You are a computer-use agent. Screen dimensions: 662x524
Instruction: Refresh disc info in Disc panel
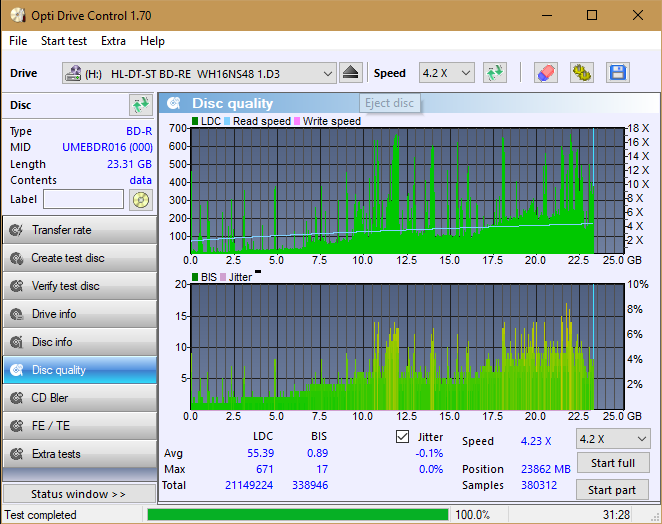[x=140, y=105]
